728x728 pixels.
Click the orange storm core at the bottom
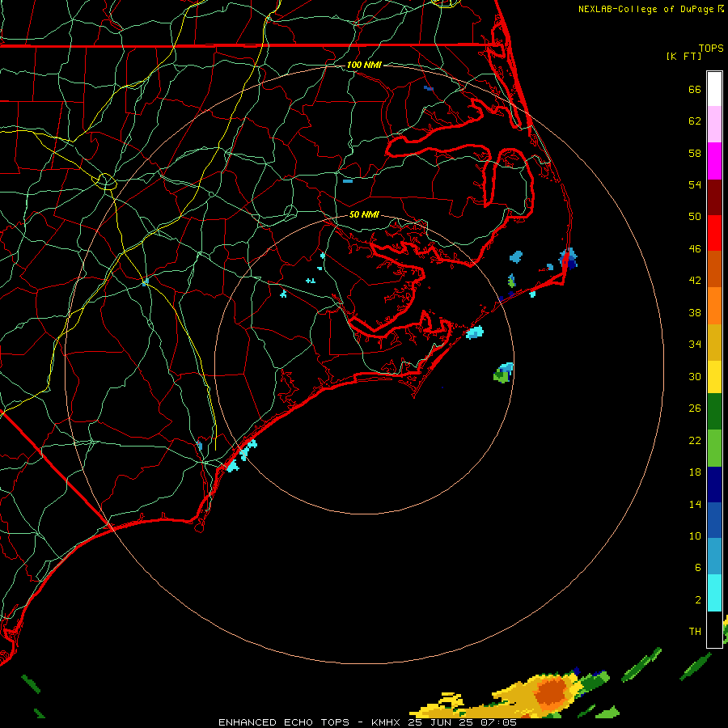(x=551, y=691)
